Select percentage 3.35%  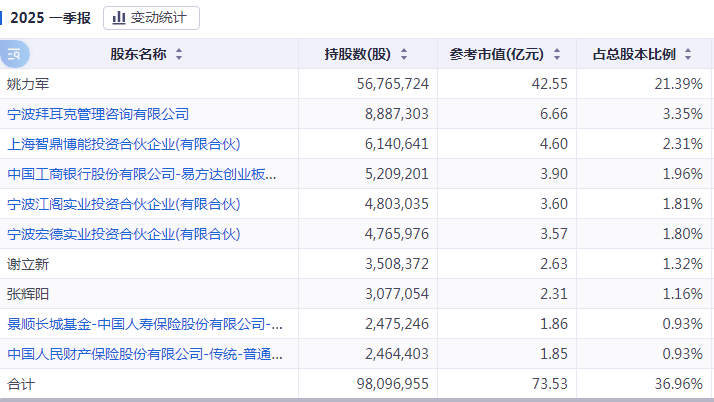point(683,114)
